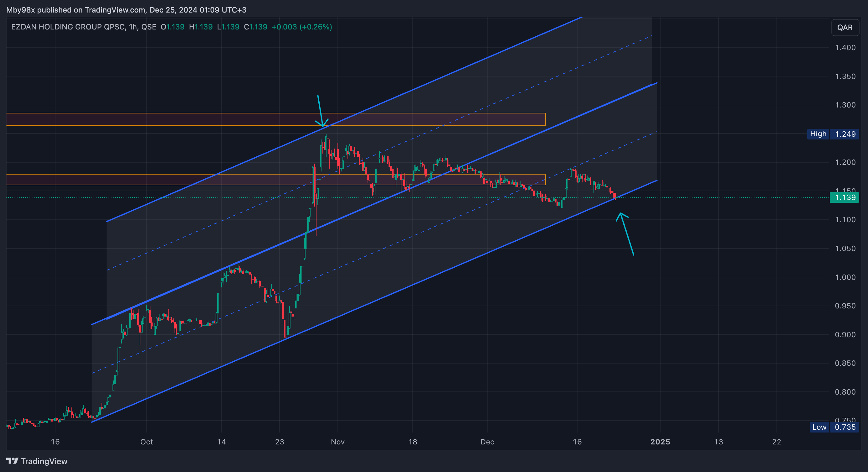Click the +0.003 (+0.26%) change value
Screen dimensions: 868x472
tap(302, 27)
